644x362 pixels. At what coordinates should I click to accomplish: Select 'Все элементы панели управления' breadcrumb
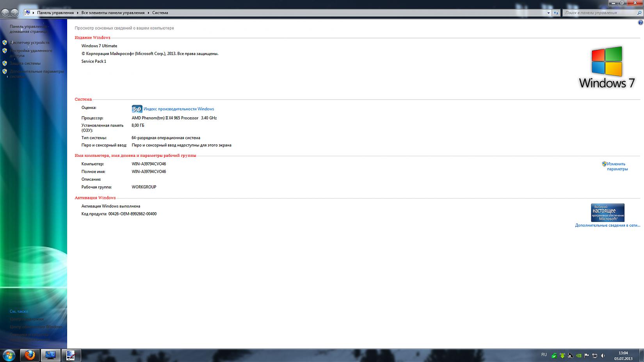pyautogui.click(x=113, y=13)
